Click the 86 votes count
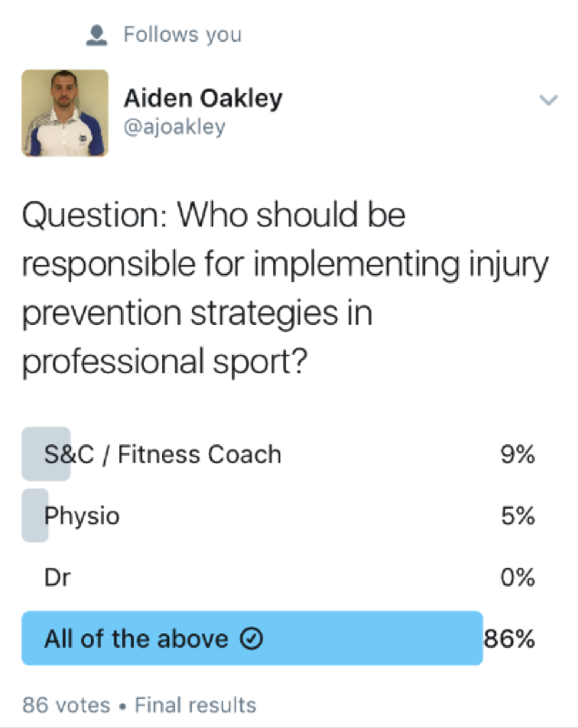578x728 pixels. pos(66,704)
